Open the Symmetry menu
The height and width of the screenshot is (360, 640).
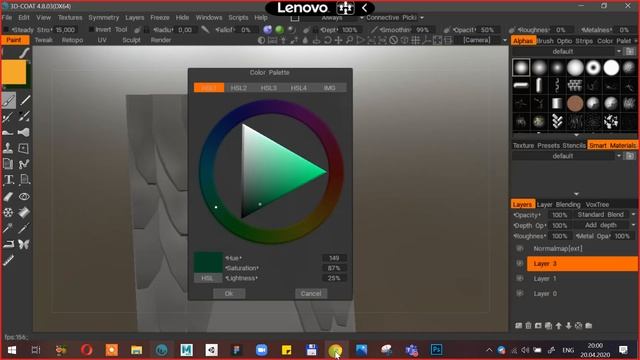104,18
